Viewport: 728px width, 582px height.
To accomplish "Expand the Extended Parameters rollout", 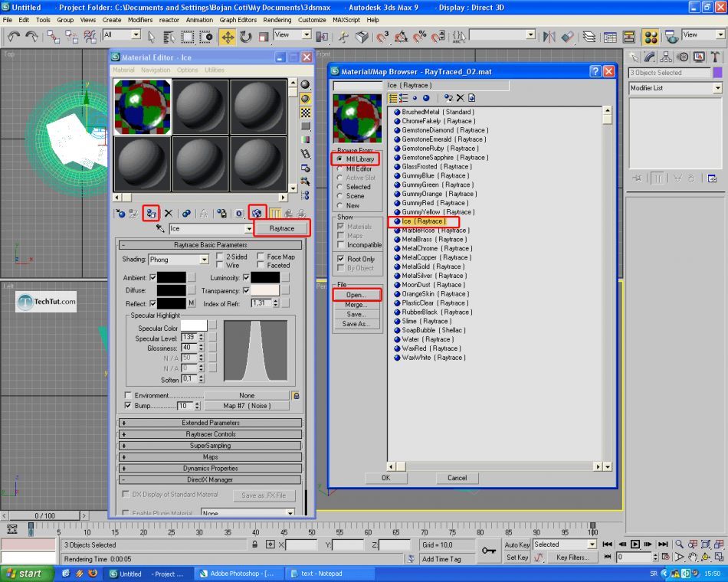I will coord(210,423).
